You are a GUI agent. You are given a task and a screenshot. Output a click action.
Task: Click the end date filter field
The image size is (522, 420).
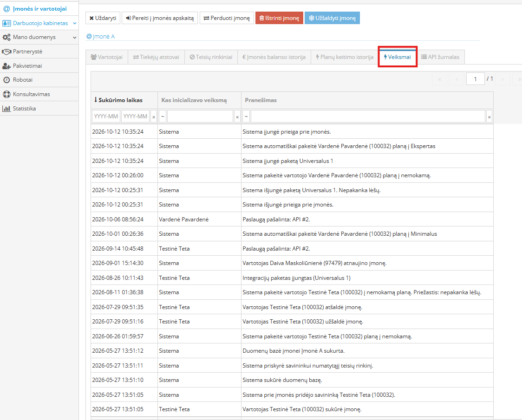pyautogui.click(x=136, y=116)
